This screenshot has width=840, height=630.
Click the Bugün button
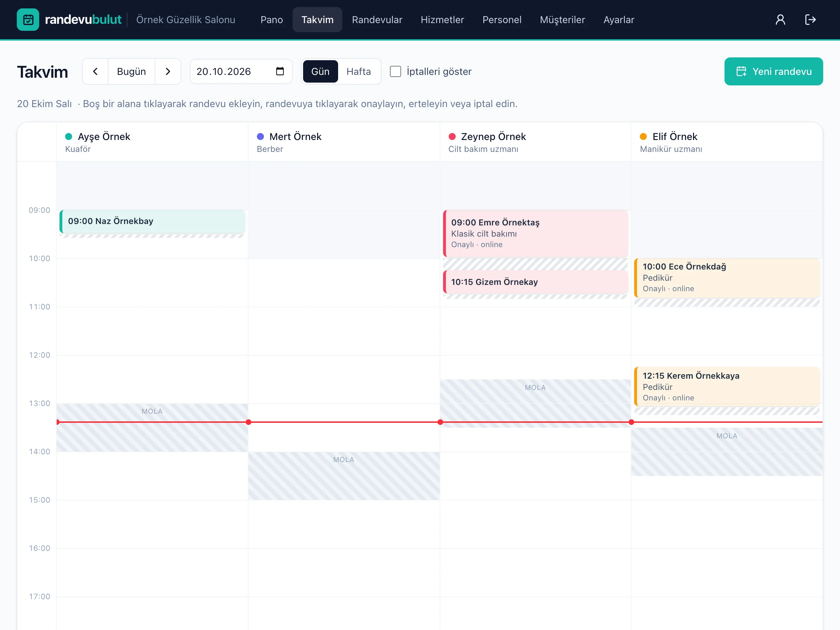(x=131, y=71)
